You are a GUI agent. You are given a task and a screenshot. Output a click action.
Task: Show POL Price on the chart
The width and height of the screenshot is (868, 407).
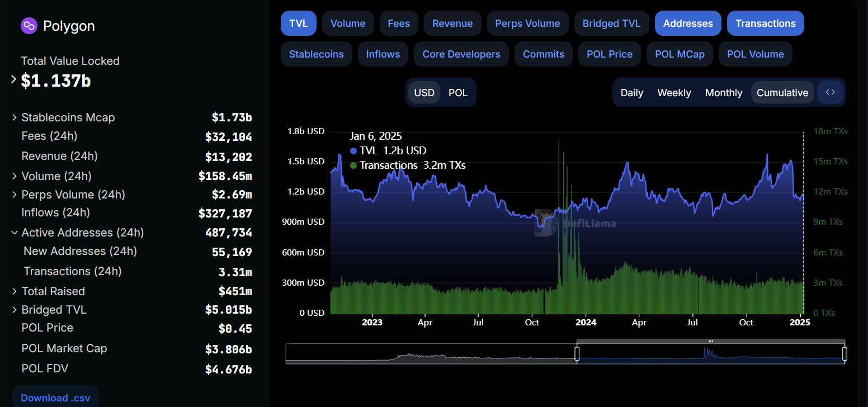click(x=609, y=54)
